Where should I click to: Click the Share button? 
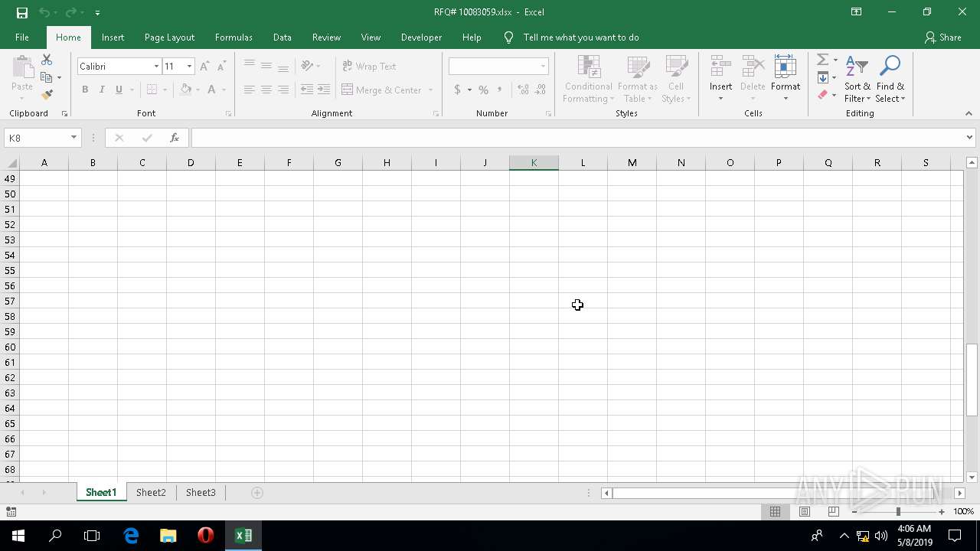[x=943, y=37]
